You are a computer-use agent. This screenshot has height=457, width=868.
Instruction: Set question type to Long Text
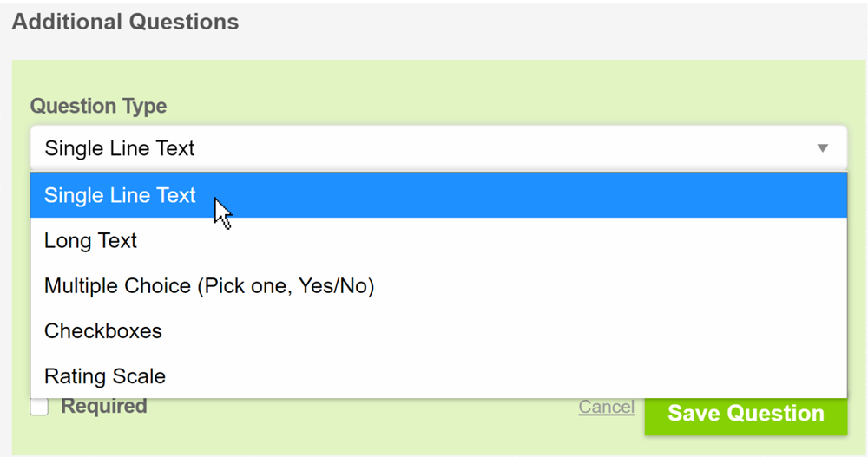(91, 241)
